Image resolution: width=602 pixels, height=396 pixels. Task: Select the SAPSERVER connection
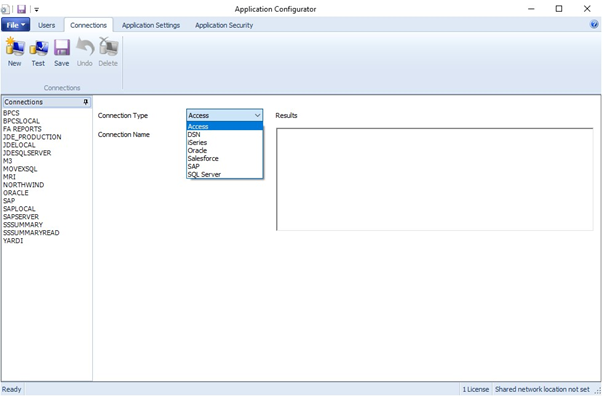coord(21,217)
